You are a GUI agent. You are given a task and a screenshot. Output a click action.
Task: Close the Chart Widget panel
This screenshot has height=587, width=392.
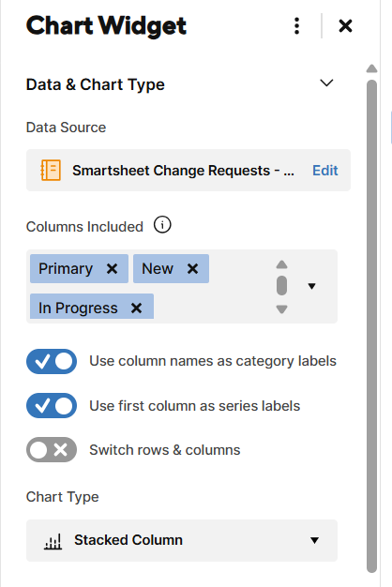[345, 26]
